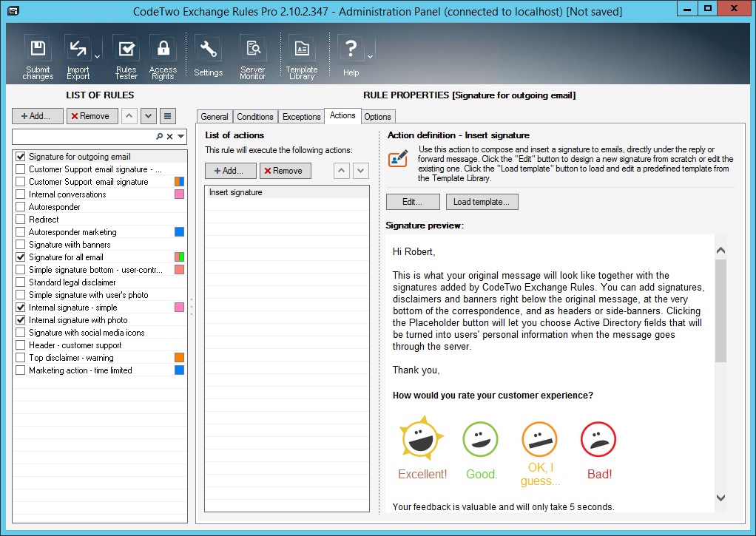Expand the Help dropdown arrow
This screenshot has height=536, width=756.
[370, 57]
